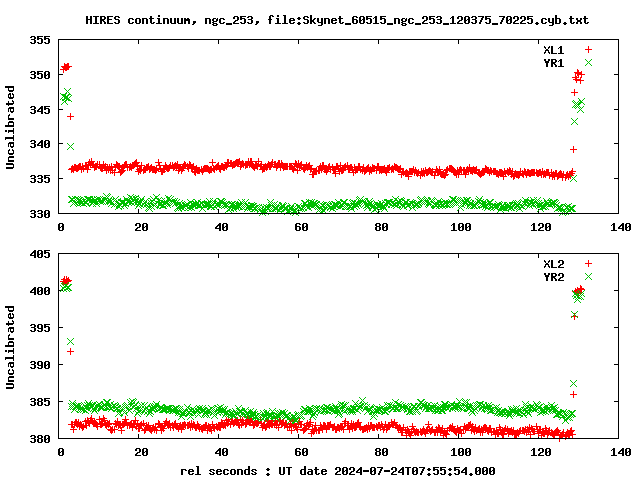Click the 395 tick on bottom y-axis
640x480 pixels.
click(40, 328)
